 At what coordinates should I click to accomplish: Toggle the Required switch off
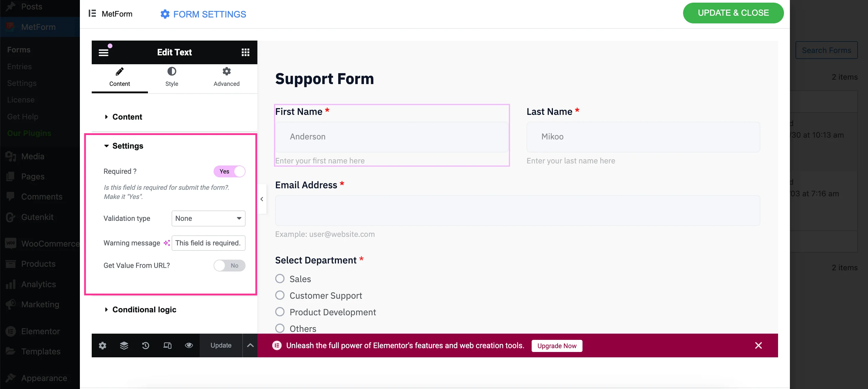[x=230, y=171]
